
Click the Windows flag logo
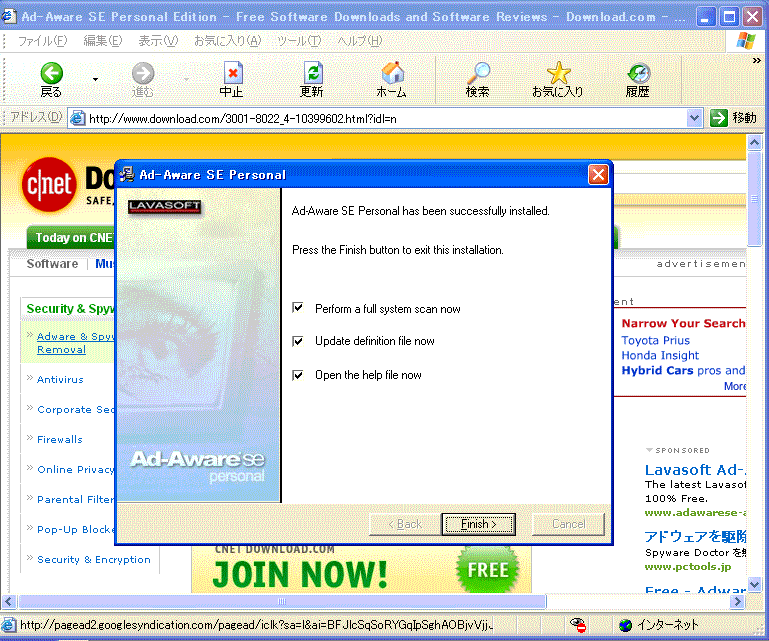(x=746, y=41)
